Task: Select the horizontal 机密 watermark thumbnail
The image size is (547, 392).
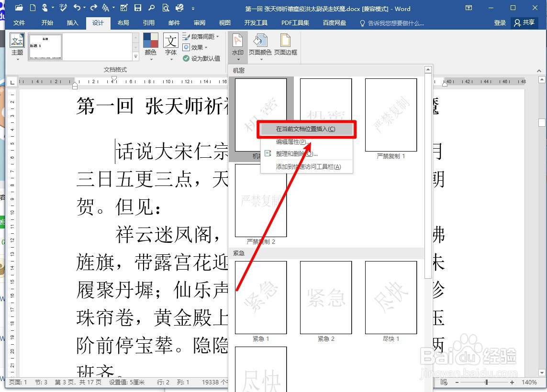Action: [x=326, y=100]
